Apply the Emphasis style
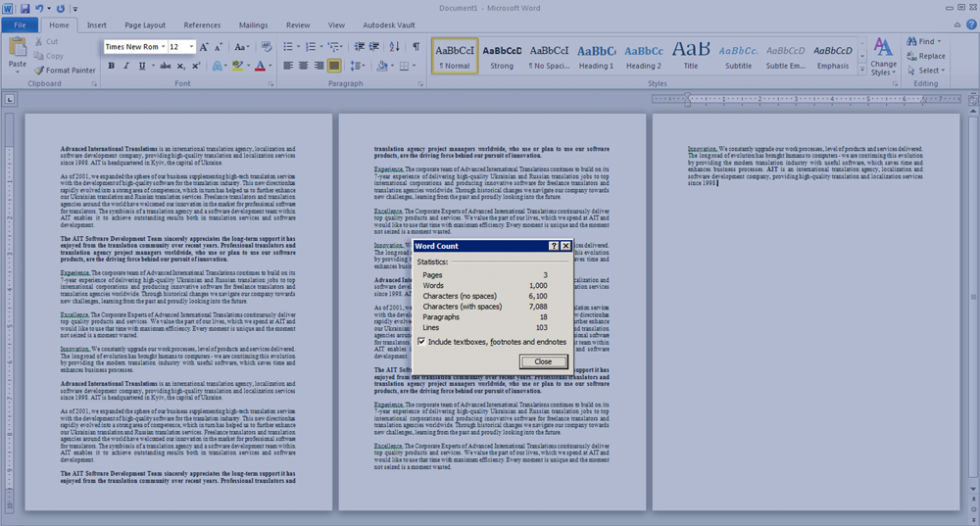This screenshot has height=526, width=980. (832, 56)
